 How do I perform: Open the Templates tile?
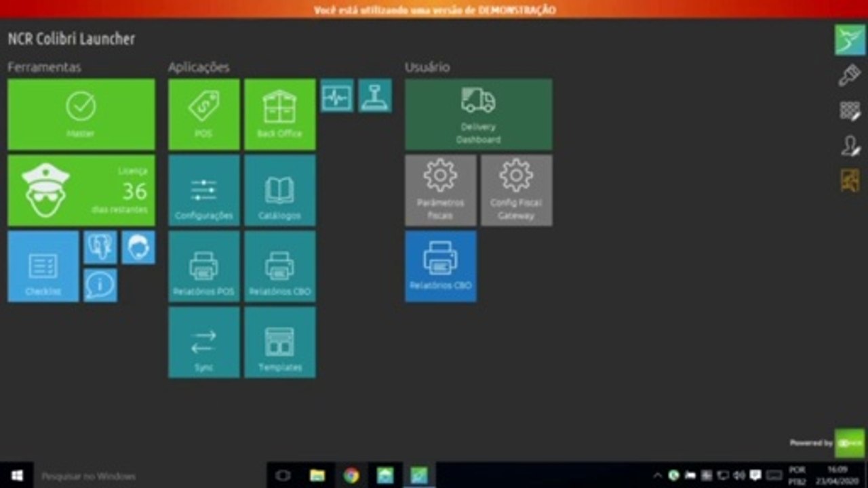280,342
